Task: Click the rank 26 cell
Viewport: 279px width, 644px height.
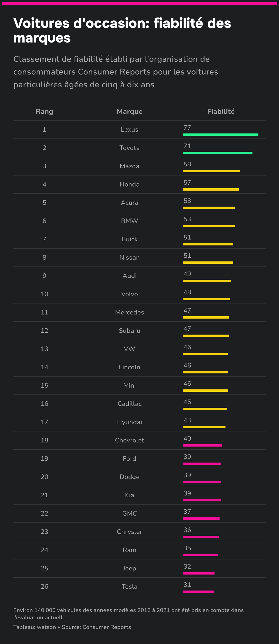Action: pos(44,586)
